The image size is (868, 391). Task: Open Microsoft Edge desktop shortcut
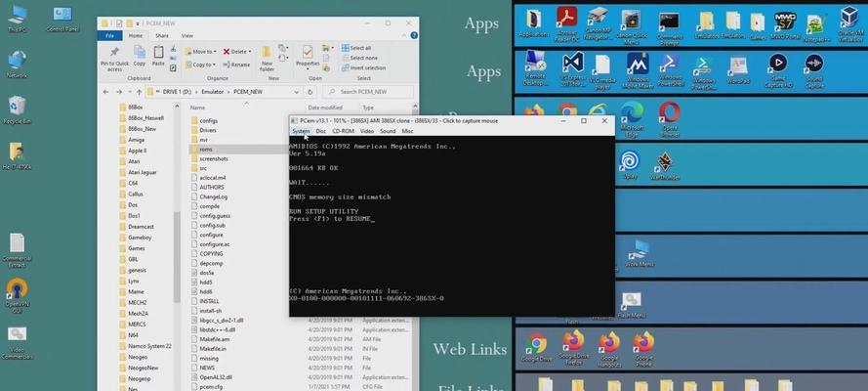click(632, 119)
